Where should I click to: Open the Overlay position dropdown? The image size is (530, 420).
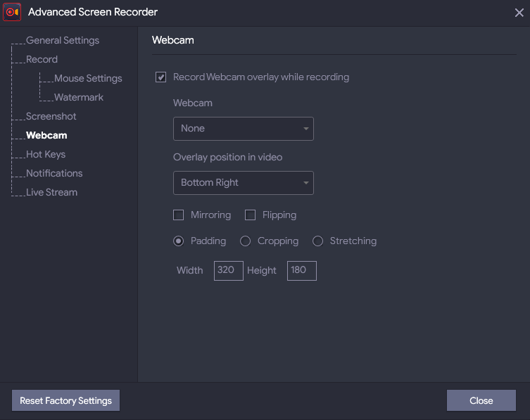pyautogui.click(x=243, y=183)
